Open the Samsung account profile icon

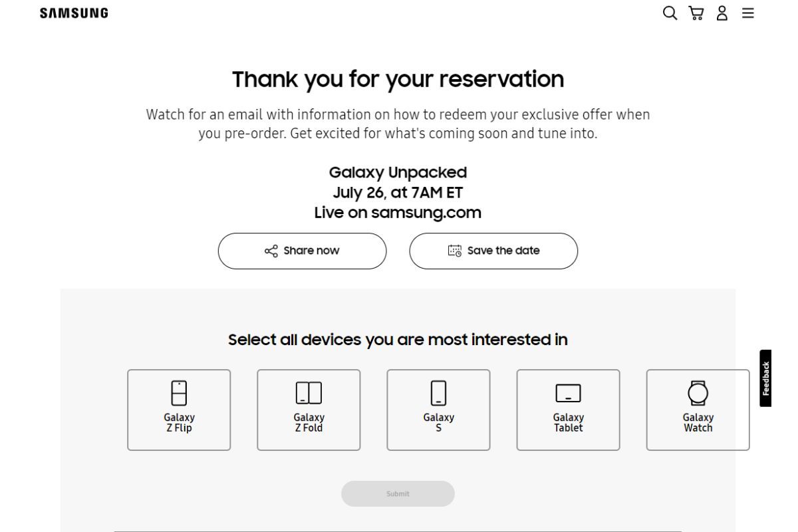click(722, 13)
